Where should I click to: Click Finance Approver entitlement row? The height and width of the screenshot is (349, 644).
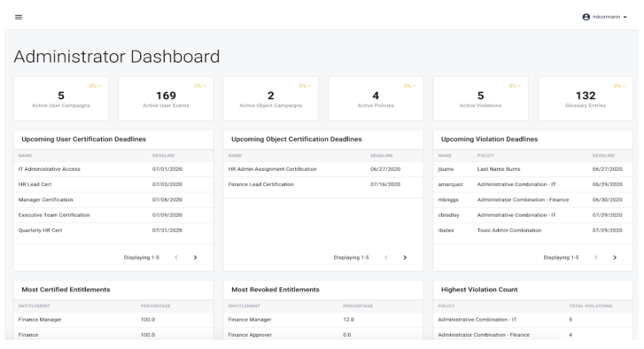coord(323,334)
